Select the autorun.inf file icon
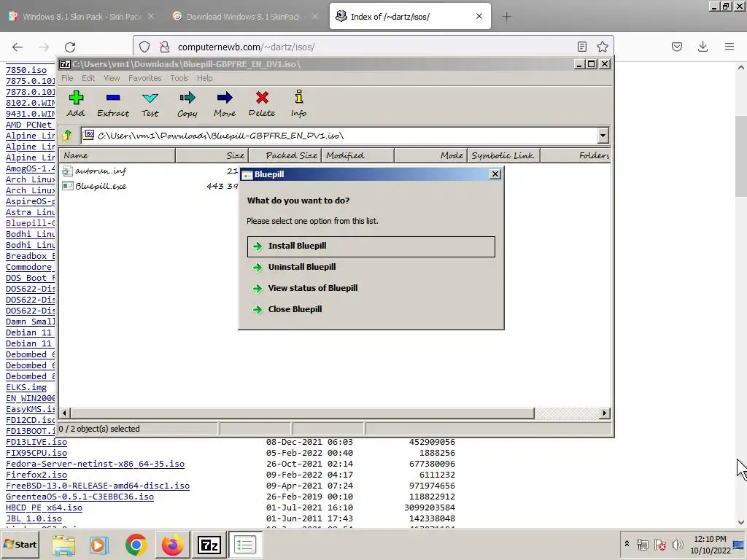747x560 pixels. [x=67, y=171]
